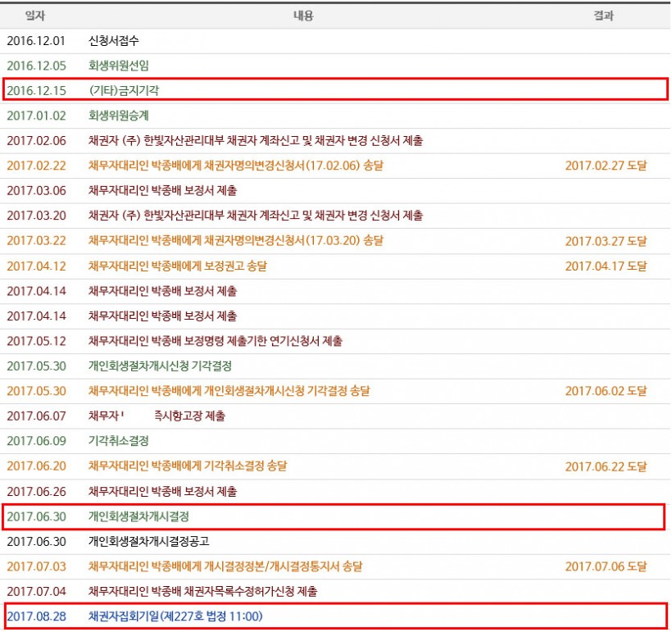Select the date 2017.05.12
The height and width of the screenshot is (632, 672).
click(x=36, y=341)
